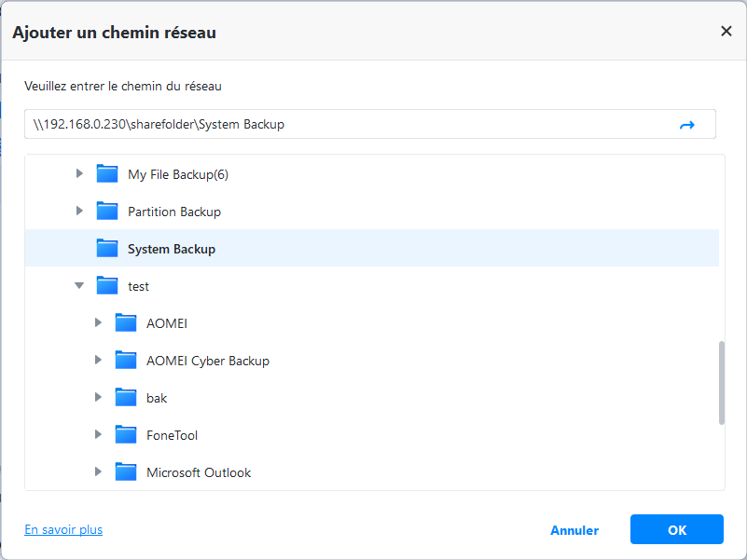Select the AOMEI folder name
747x560 pixels.
pyautogui.click(x=166, y=323)
